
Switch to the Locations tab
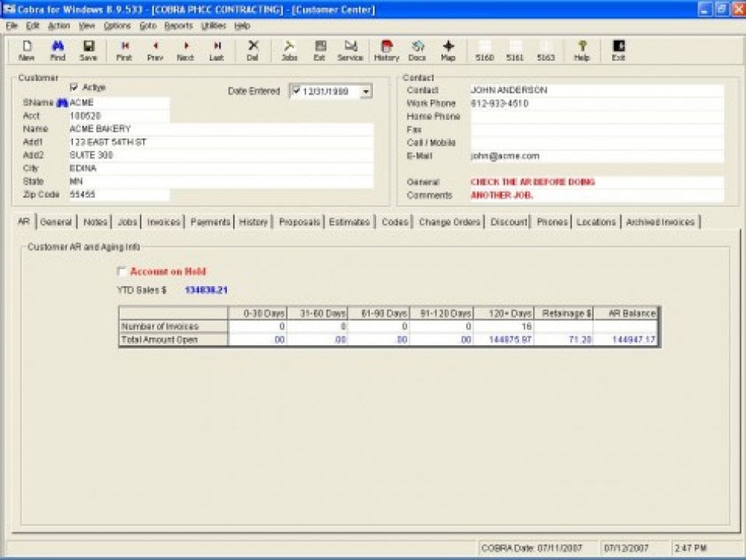pyautogui.click(x=596, y=222)
